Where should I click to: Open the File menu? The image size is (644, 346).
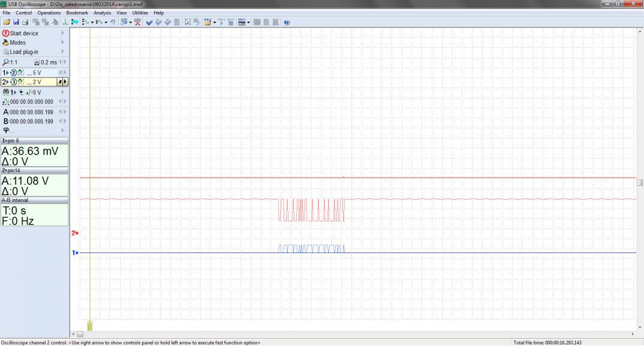7,13
